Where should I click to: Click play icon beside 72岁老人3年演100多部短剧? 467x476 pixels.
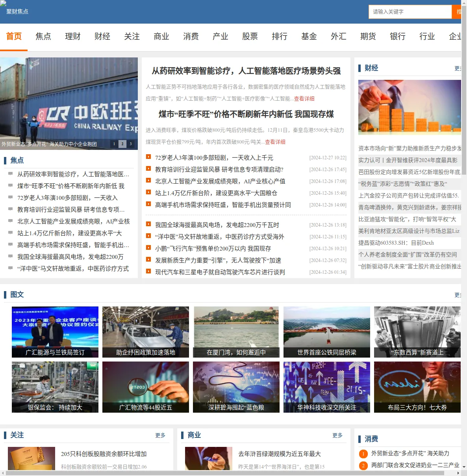tap(148, 157)
